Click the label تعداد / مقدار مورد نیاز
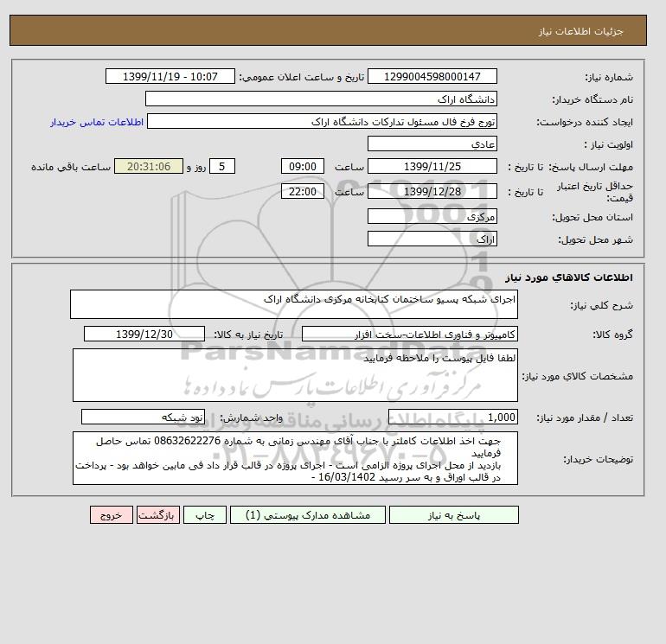This screenshot has height=644, width=666. [x=585, y=418]
